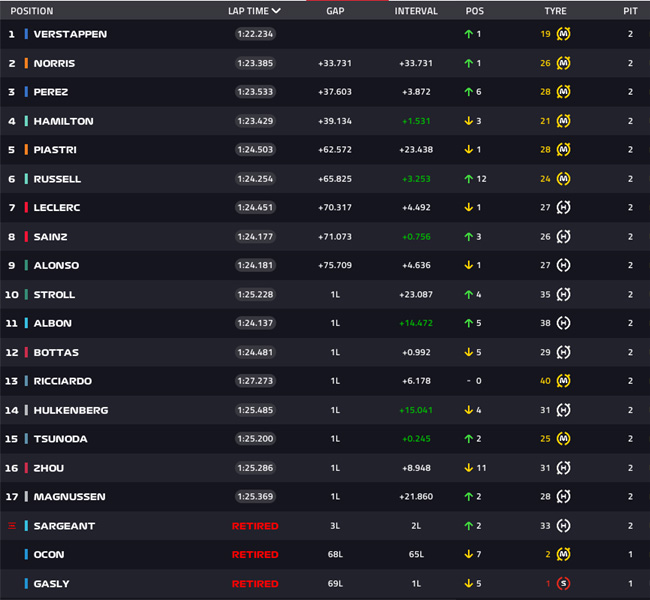Click the LAP TIME dropdown chevron
Screen dimensions: 650x600
point(276,11)
